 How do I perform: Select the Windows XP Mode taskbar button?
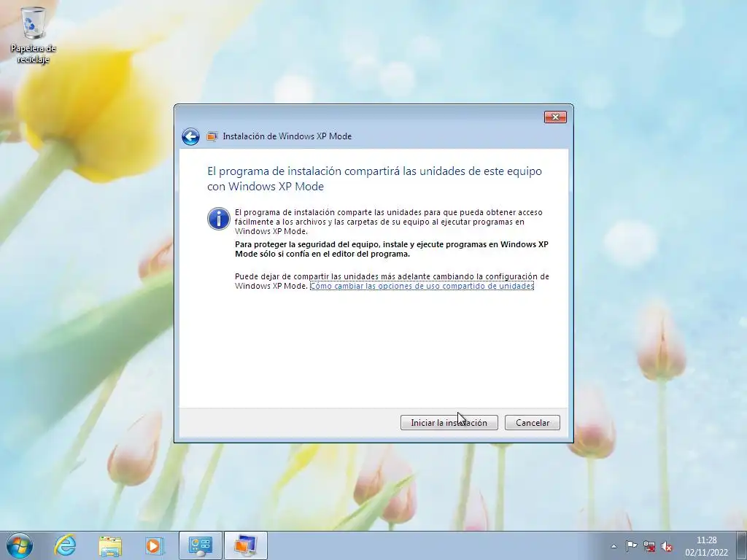click(245, 545)
